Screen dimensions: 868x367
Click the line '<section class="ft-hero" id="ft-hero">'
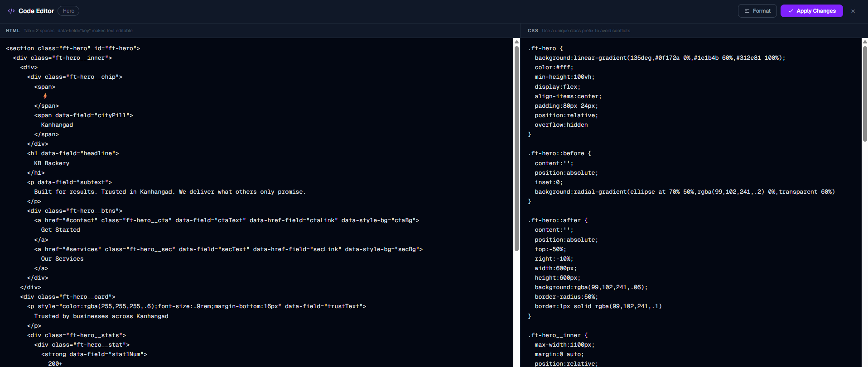[73, 48]
